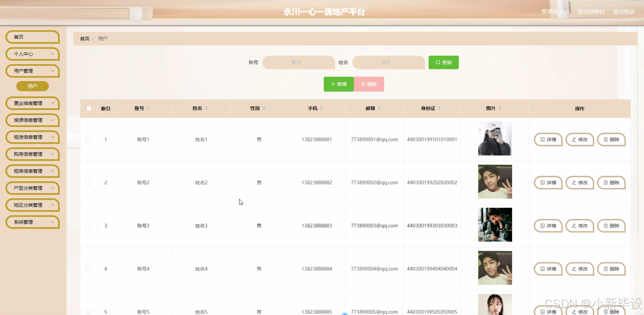644x315 pixels.
Task: Sort the 图片 column using its sort icon
Action: pyautogui.click(x=500, y=108)
